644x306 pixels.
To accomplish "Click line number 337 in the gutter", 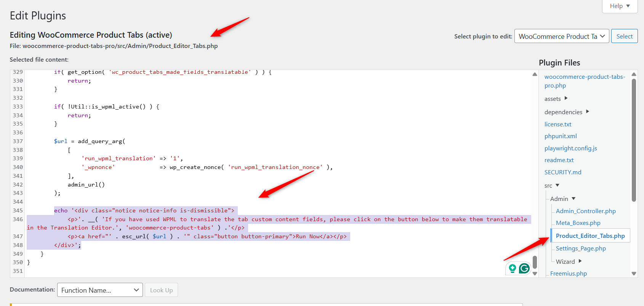I will pyautogui.click(x=18, y=141).
